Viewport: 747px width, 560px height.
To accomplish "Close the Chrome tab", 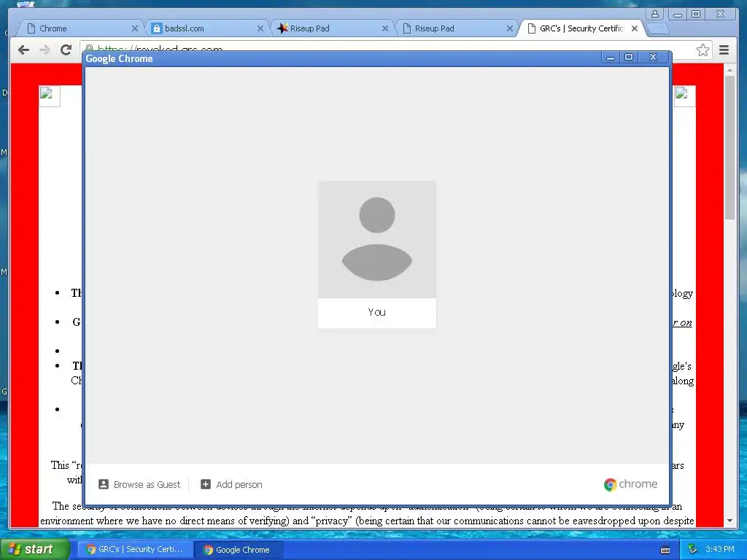I will click(135, 28).
